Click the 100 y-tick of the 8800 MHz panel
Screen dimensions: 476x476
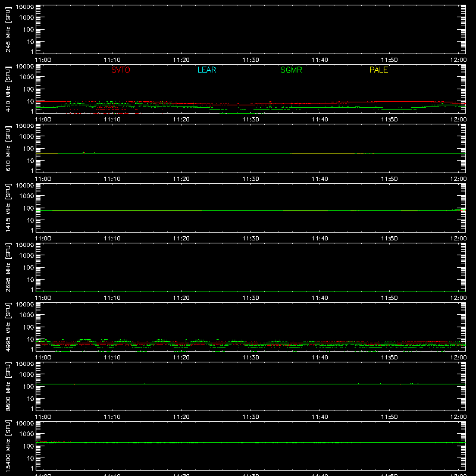[29, 387]
